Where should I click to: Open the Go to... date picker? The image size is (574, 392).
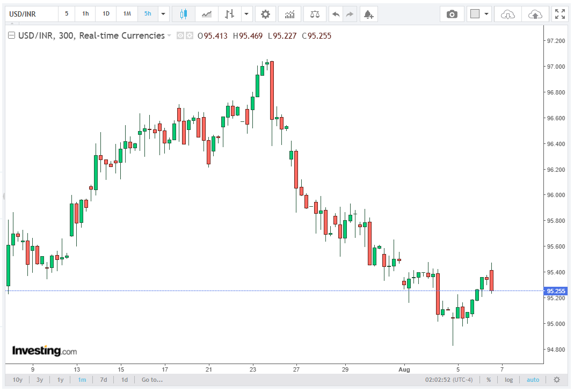152,380
